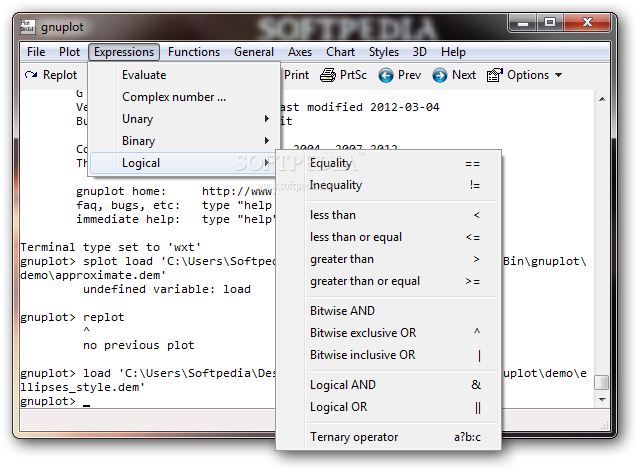This screenshot has width=638, height=471.
Task: Click the Prev blue arrow icon
Action: 386,75
